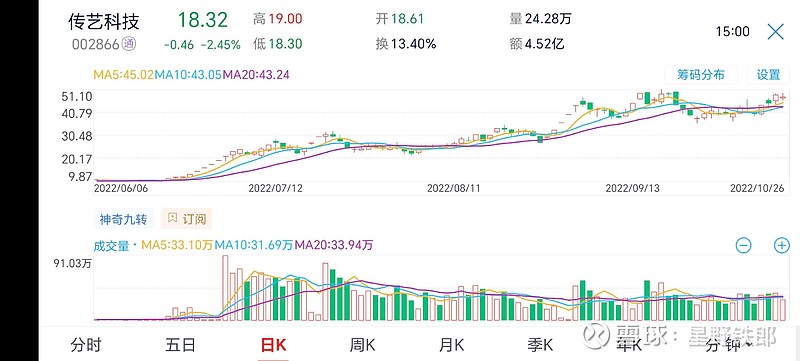This screenshot has width=800, height=361.
Task: Tap the volume MA20:33.94万 label
Action: coord(334,245)
